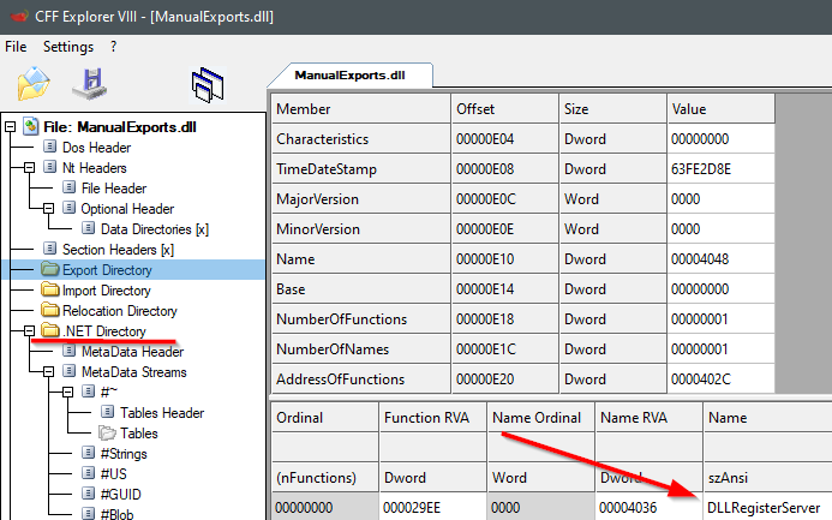Select the #Strings stream label
Screen dimensions: 832x520
click(x=124, y=454)
